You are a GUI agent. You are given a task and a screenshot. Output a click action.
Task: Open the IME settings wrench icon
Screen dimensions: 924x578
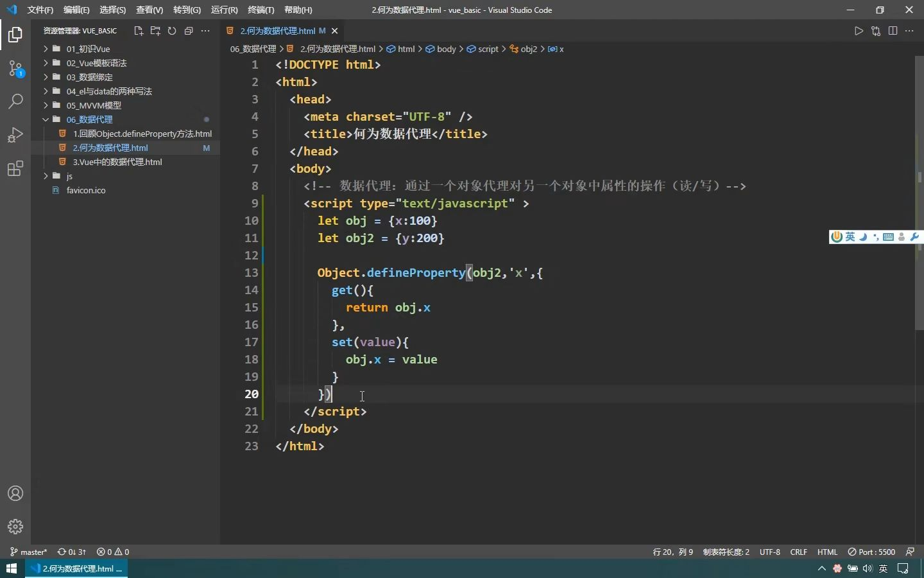click(x=915, y=237)
